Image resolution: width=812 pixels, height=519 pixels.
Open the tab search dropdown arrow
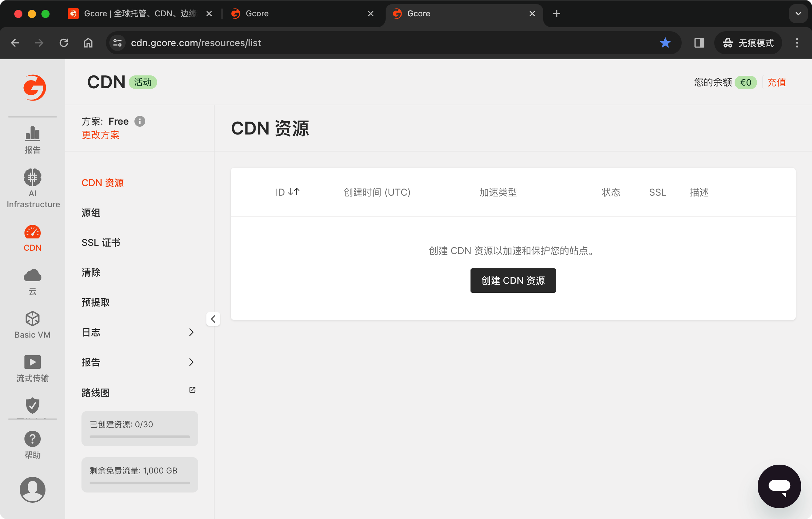tap(798, 14)
